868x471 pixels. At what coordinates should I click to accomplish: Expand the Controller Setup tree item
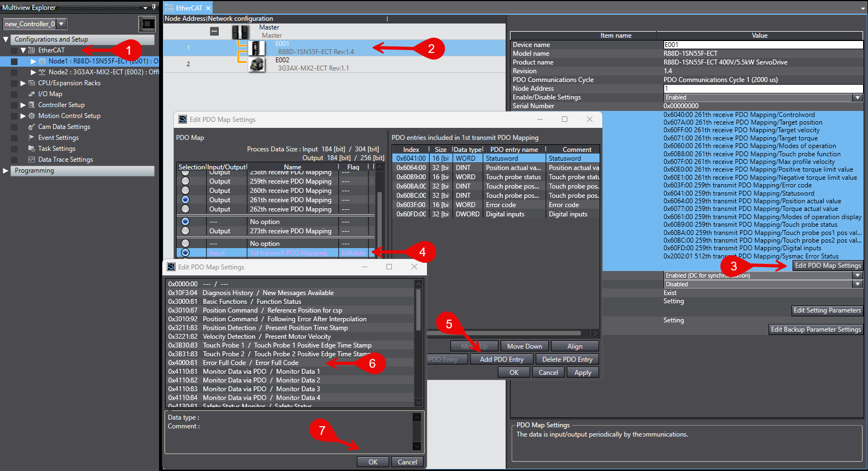[x=23, y=105]
